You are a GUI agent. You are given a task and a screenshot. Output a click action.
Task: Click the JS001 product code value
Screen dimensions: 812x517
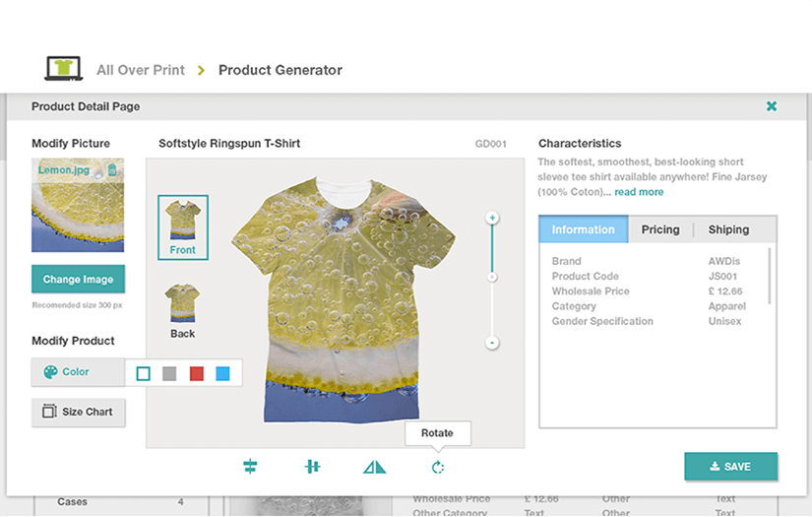(x=722, y=276)
